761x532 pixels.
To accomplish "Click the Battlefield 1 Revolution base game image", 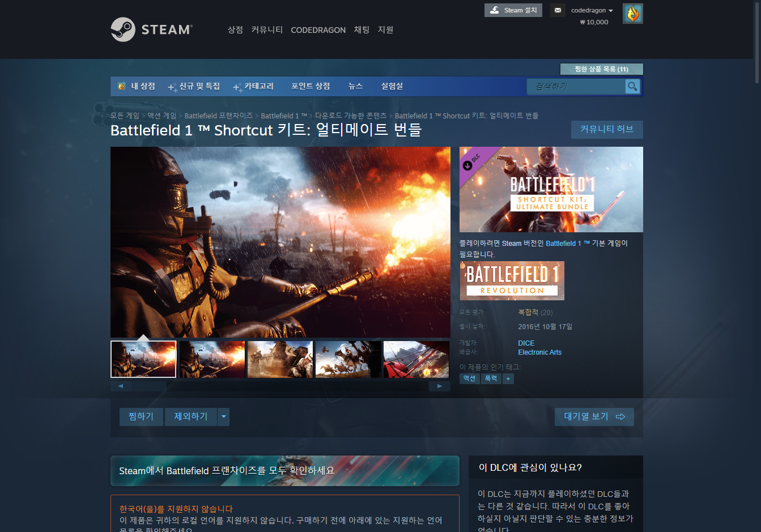I will pyautogui.click(x=512, y=280).
